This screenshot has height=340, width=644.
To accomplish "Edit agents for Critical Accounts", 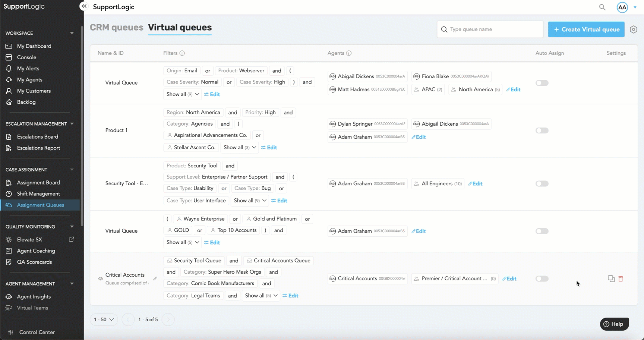I will pos(509,279).
